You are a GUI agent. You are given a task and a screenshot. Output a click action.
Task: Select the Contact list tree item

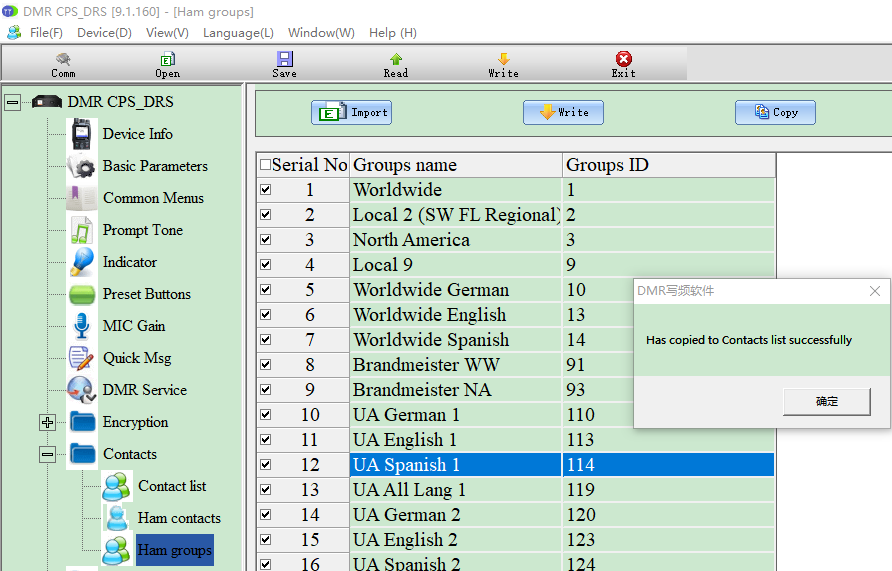click(x=172, y=486)
